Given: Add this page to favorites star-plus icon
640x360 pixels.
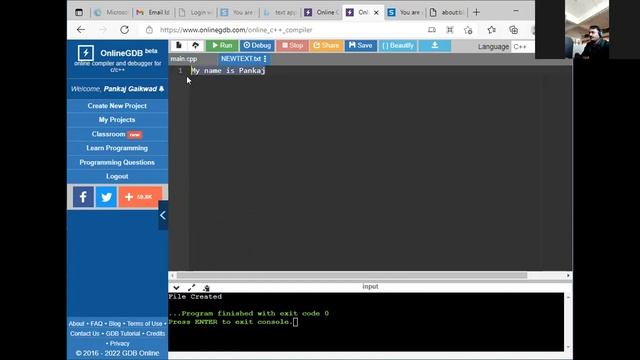Looking at the screenshot, I should (468, 30).
